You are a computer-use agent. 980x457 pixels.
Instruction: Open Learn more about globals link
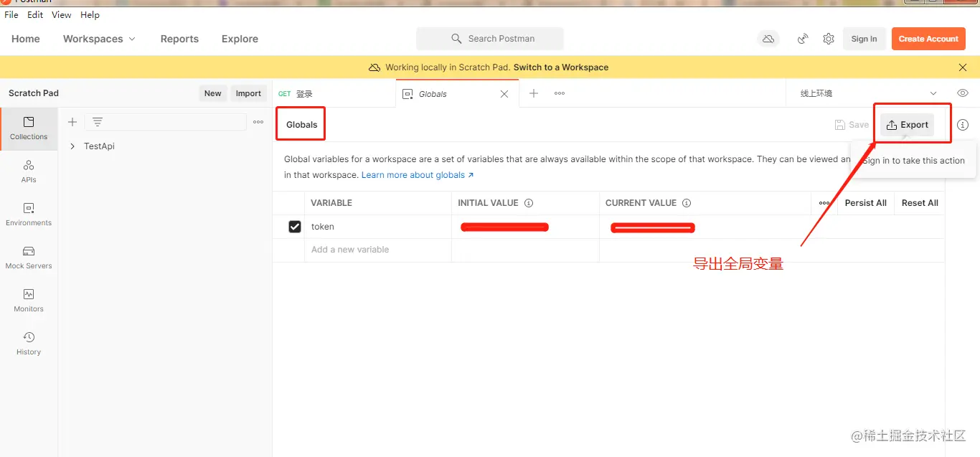coord(418,175)
